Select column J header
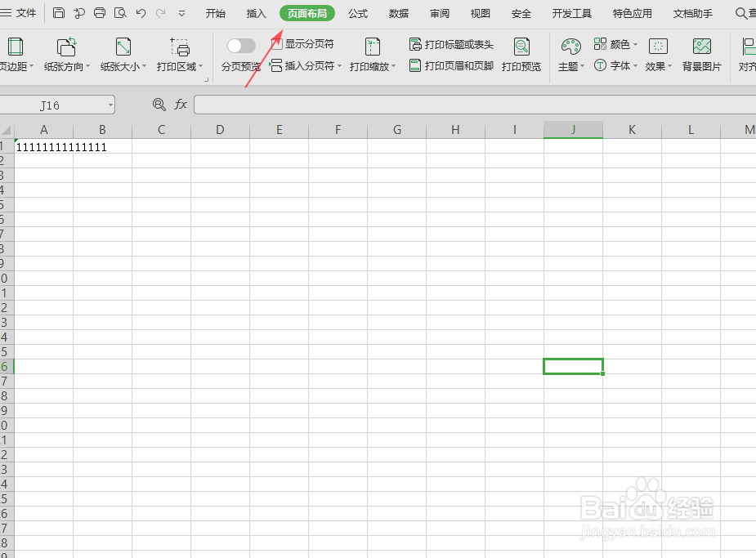756x558 pixels. (x=573, y=130)
